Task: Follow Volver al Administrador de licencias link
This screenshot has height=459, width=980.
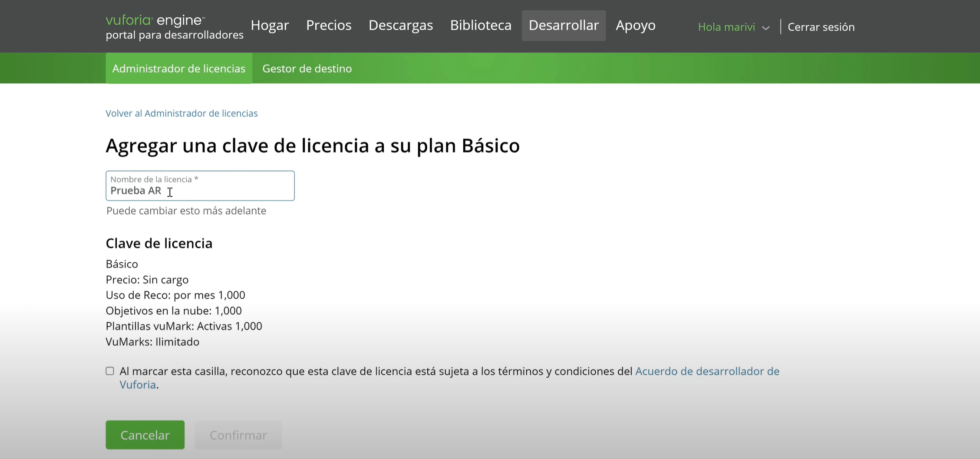Action: point(181,113)
